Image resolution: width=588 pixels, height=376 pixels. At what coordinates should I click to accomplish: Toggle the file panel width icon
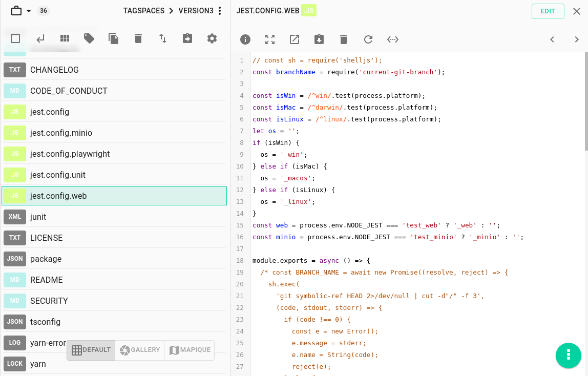point(393,39)
